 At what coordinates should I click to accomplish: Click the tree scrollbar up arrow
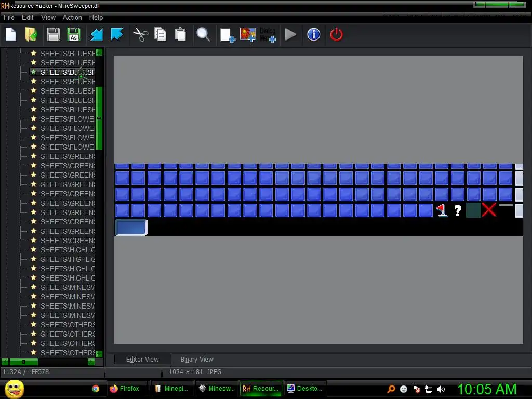[x=99, y=52]
